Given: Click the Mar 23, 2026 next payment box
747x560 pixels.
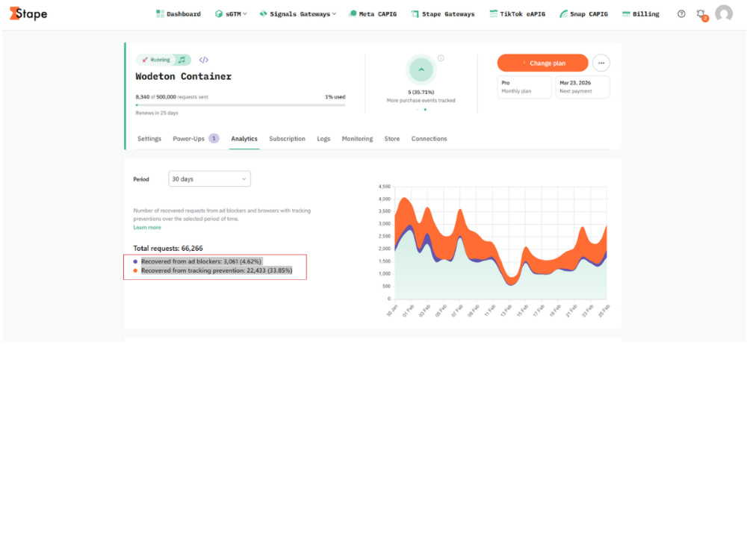Looking at the screenshot, I should coord(583,87).
